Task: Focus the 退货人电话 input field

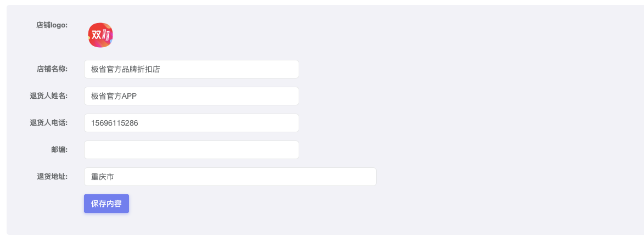Action: tap(192, 123)
